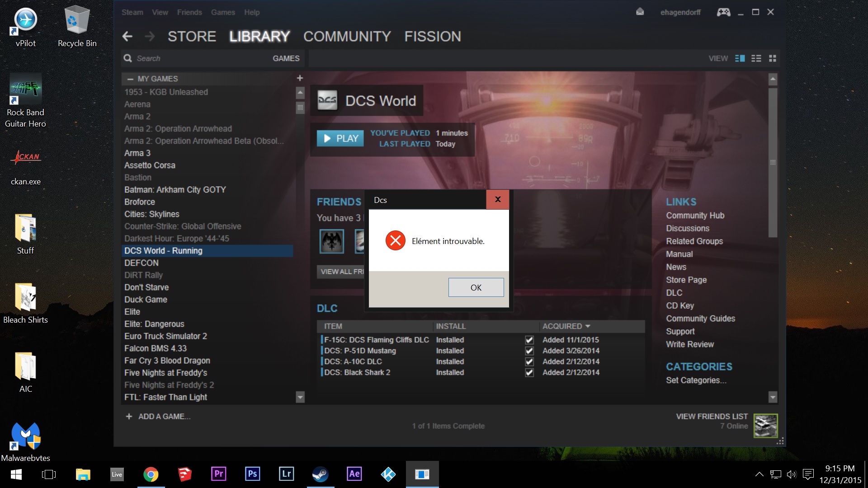Click details pane scroll down arrow

pyautogui.click(x=773, y=397)
